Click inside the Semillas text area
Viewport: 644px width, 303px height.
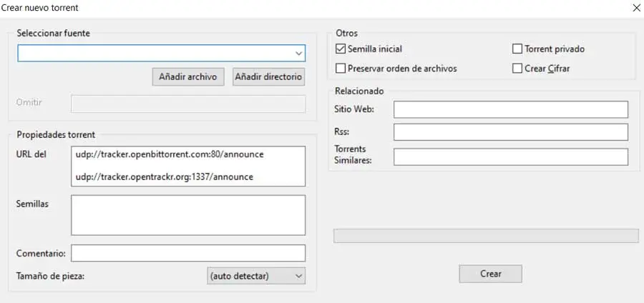[188, 215]
